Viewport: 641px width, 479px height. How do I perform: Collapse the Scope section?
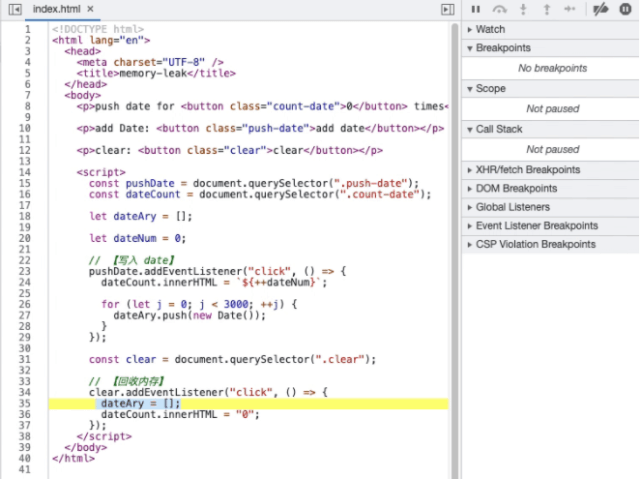[550, 89]
